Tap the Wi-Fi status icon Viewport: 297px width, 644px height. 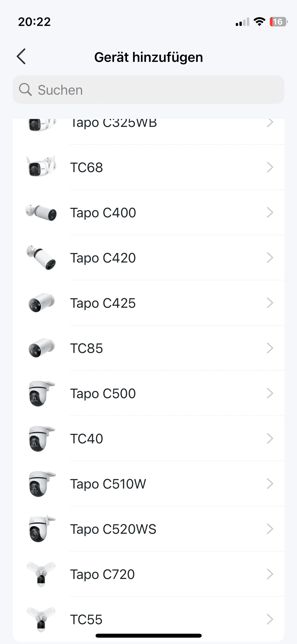pyautogui.click(x=259, y=22)
